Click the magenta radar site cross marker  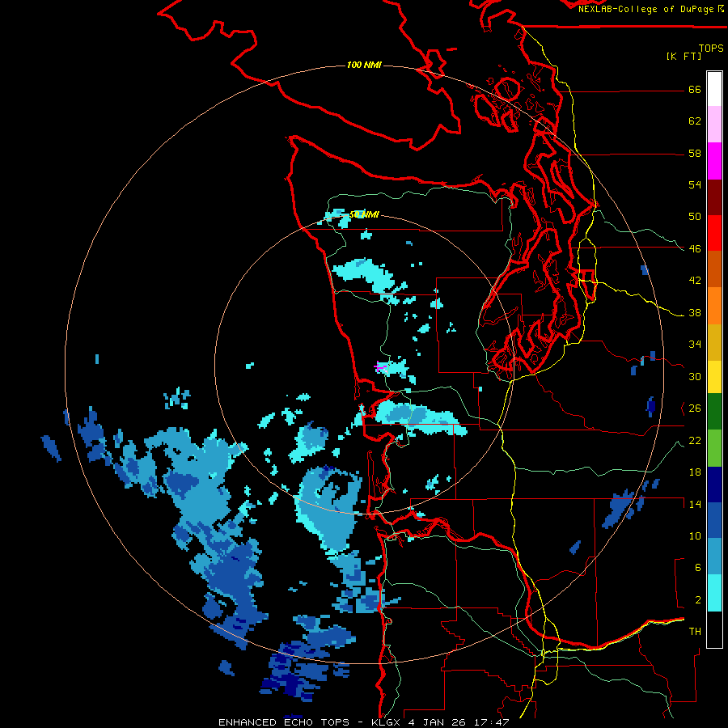381,367
